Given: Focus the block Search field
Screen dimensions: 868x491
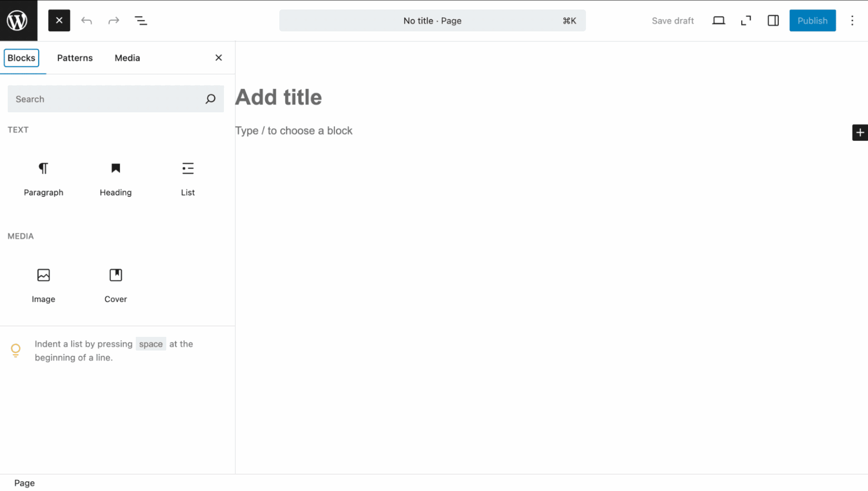Looking at the screenshot, I should pos(115,99).
